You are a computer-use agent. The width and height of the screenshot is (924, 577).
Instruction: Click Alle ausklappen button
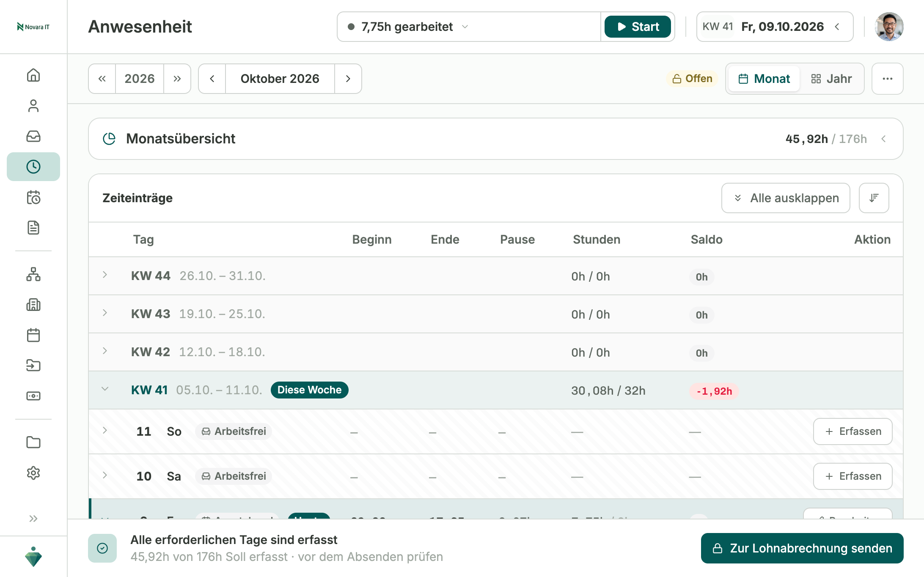[786, 198]
